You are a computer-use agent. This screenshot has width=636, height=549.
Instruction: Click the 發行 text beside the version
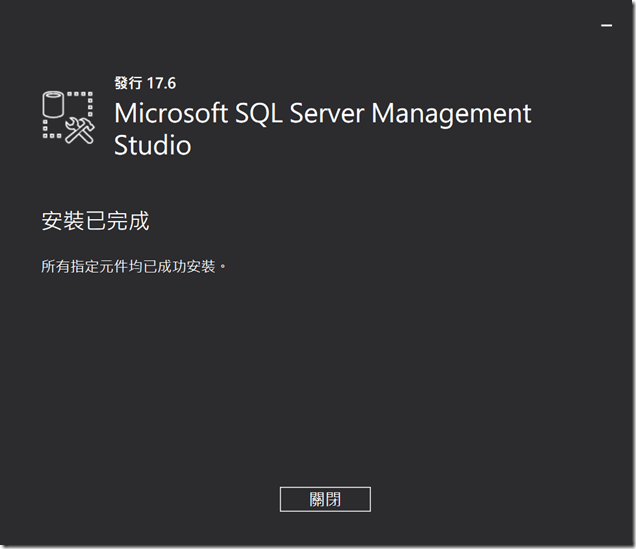[x=128, y=83]
